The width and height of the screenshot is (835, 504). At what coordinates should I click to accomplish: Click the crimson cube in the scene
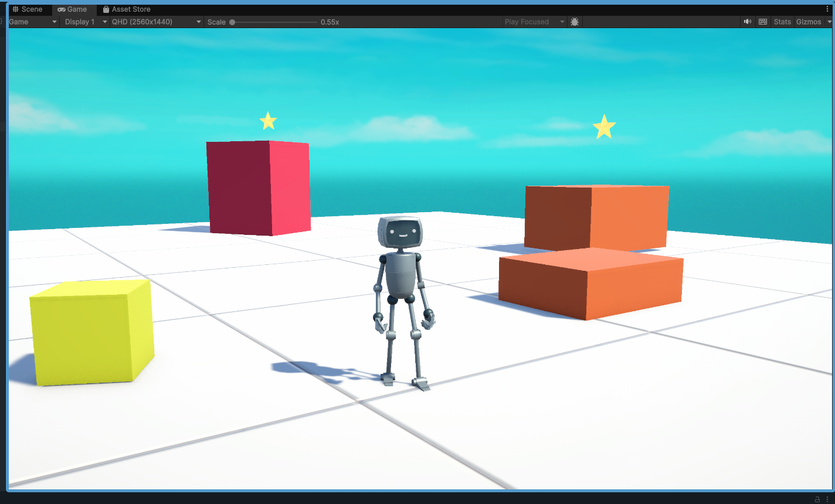click(x=259, y=188)
